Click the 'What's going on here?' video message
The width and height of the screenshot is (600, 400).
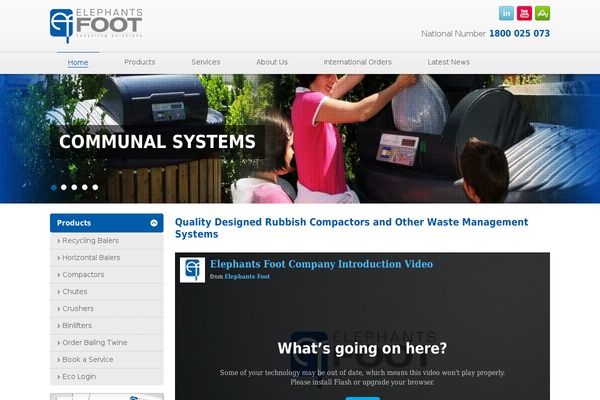pyautogui.click(x=362, y=348)
